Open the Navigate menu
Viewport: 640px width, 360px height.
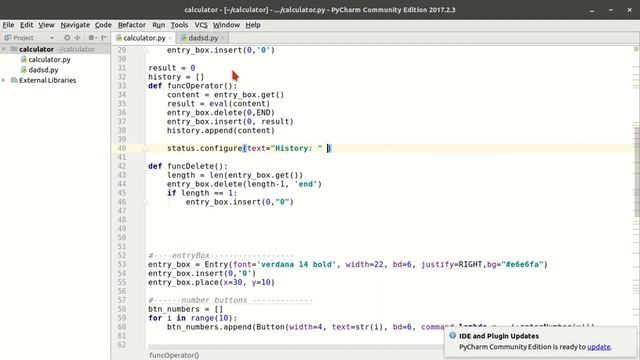75,25
